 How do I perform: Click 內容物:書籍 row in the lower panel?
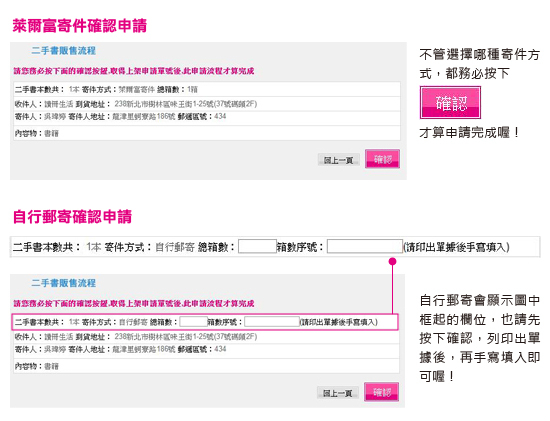pos(206,366)
